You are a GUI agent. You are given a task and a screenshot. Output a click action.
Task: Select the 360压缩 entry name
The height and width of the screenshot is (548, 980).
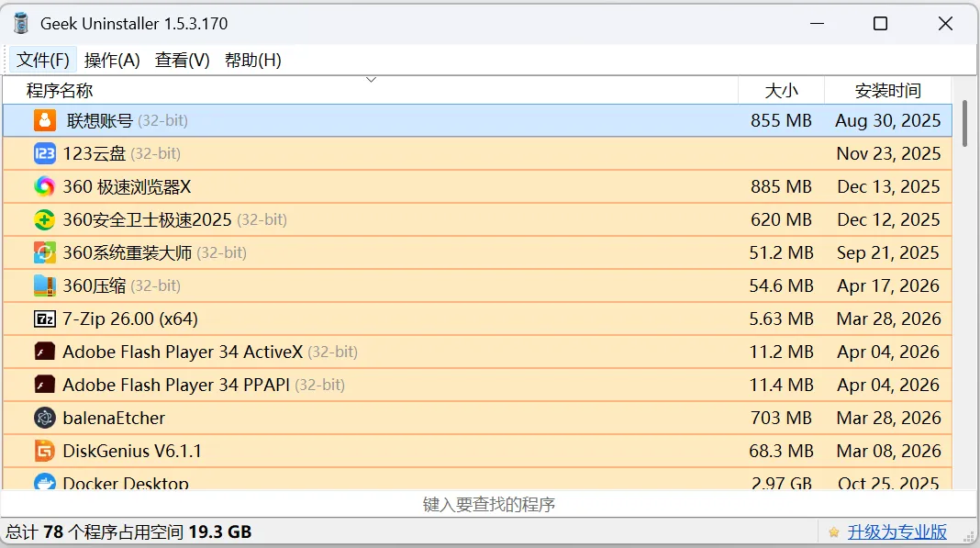pos(95,285)
